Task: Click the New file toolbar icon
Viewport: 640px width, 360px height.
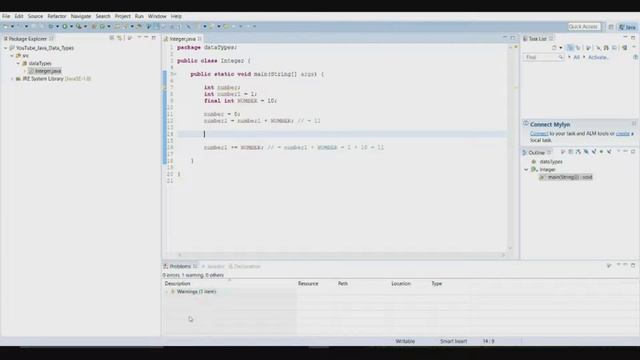Action: click(6, 27)
